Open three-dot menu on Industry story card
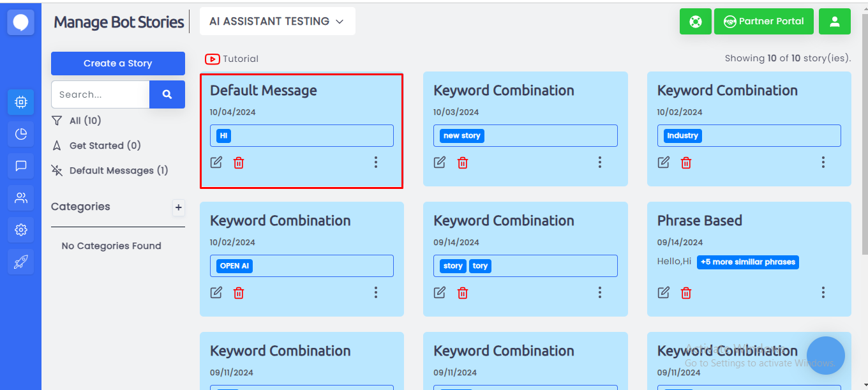Image resolution: width=868 pixels, height=390 pixels. [x=823, y=162]
